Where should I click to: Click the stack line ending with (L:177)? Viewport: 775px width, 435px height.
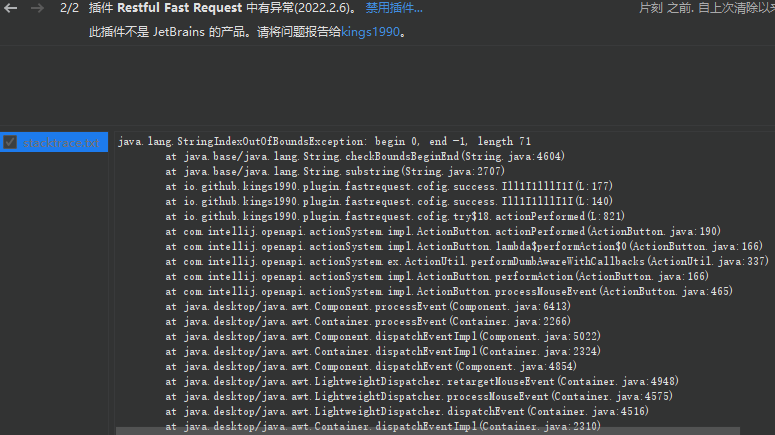click(x=389, y=186)
